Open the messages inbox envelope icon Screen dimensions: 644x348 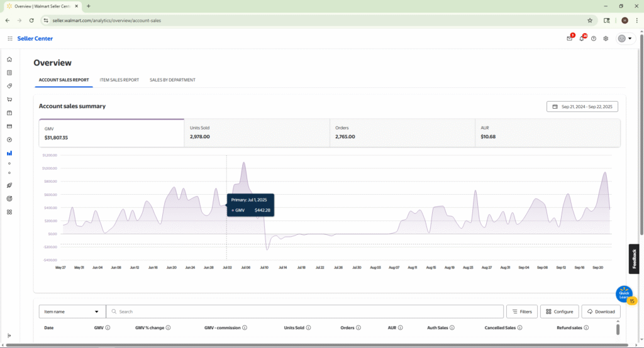pos(569,38)
